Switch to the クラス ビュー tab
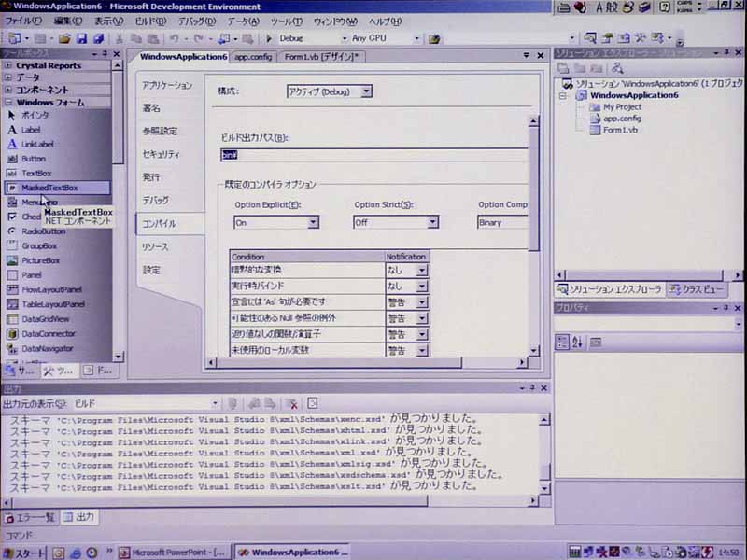 (697, 289)
